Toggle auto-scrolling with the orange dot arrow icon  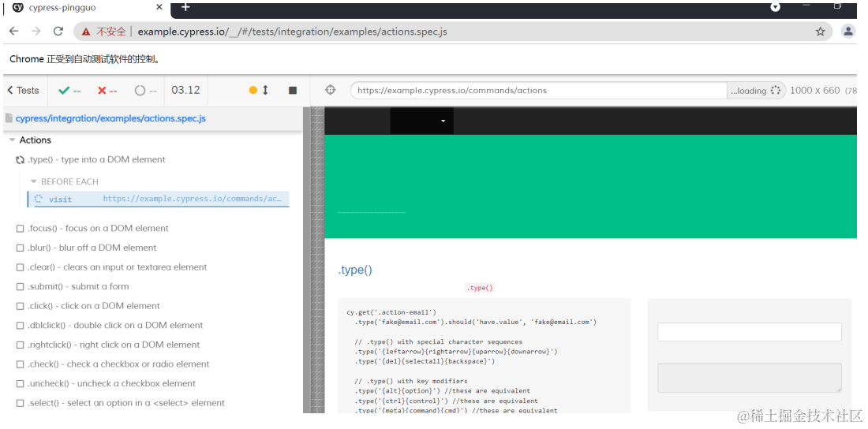click(259, 90)
